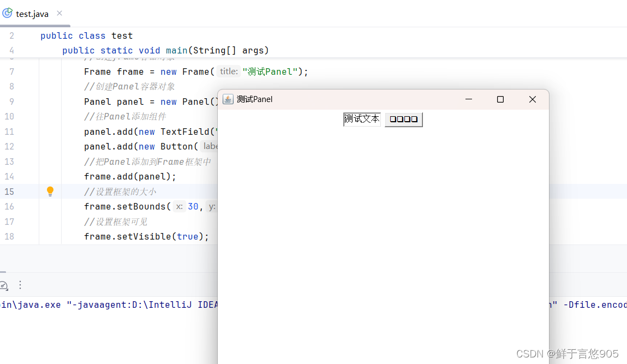The width and height of the screenshot is (627, 364).
Task: Click public class test sticky header
Action: pyautogui.click(x=86, y=35)
